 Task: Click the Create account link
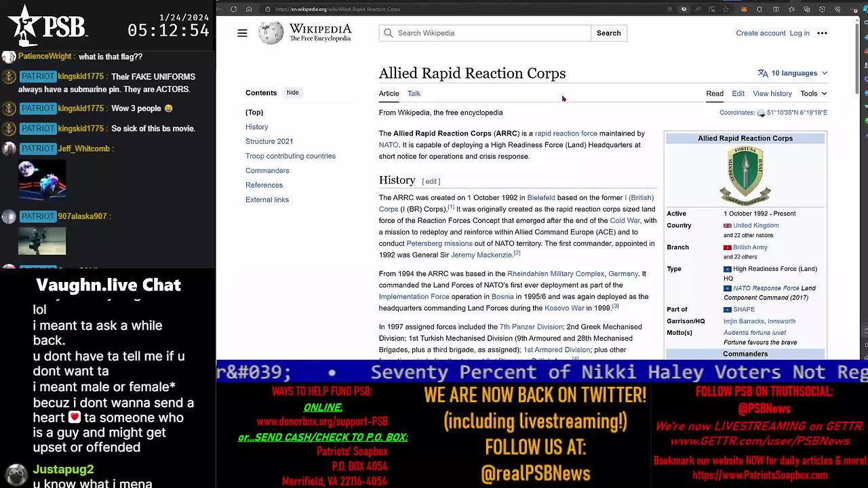761,33
